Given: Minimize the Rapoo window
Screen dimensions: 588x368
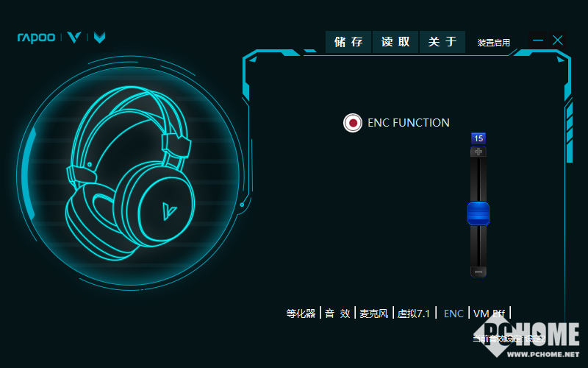Looking at the screenshot, I should coord(539,40).
